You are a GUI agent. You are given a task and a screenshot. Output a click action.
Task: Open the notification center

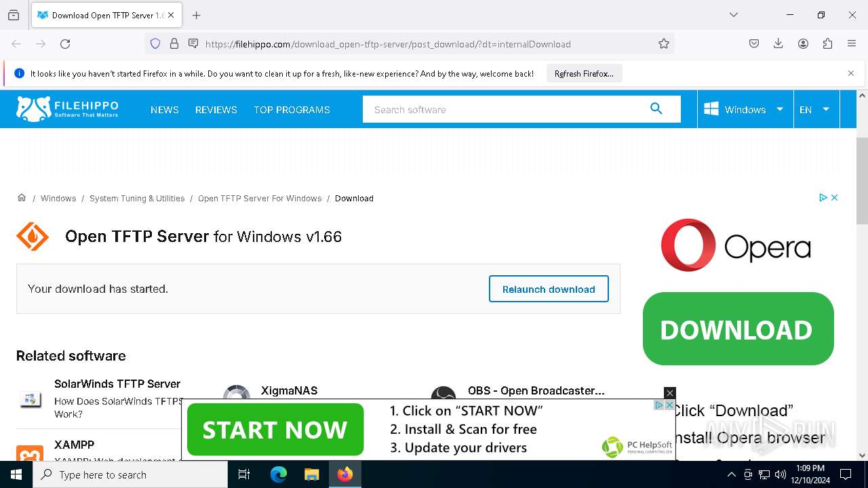tap(846, 474)
